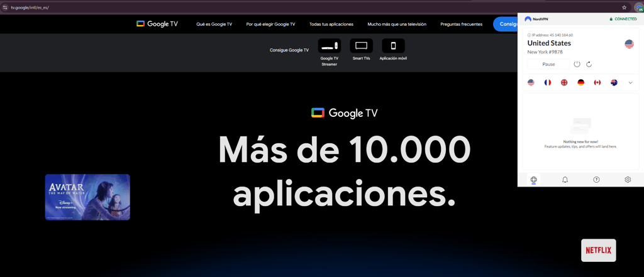
Task: Select the Smart TVs icon
Action: tap(361, 46)
